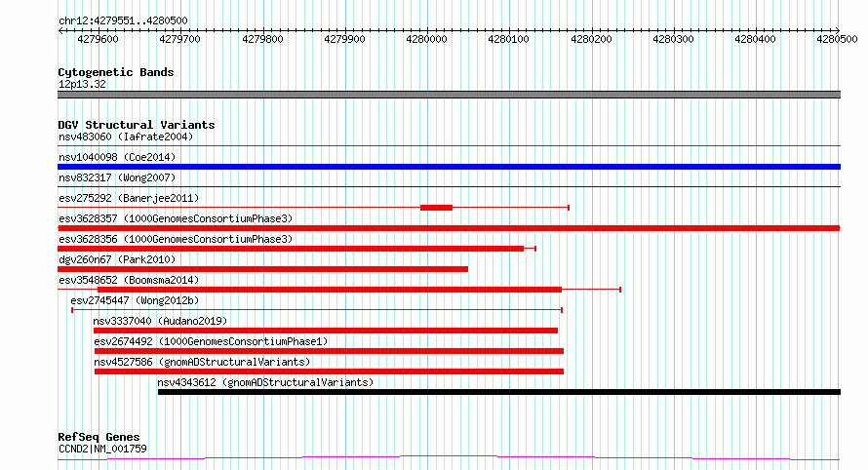Click the esv3628356 (1000GenomesConsortiumPhase3) label
868x470 pixels.
(176, 239)
